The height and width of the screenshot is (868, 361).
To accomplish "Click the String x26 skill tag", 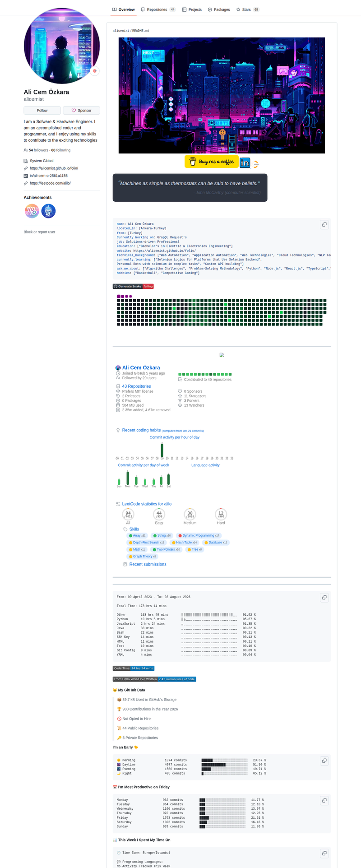I will click(x=162, y=536).
